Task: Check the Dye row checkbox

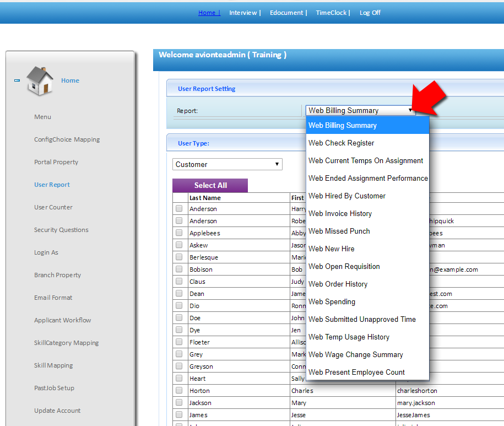Action: coord(179,330)
